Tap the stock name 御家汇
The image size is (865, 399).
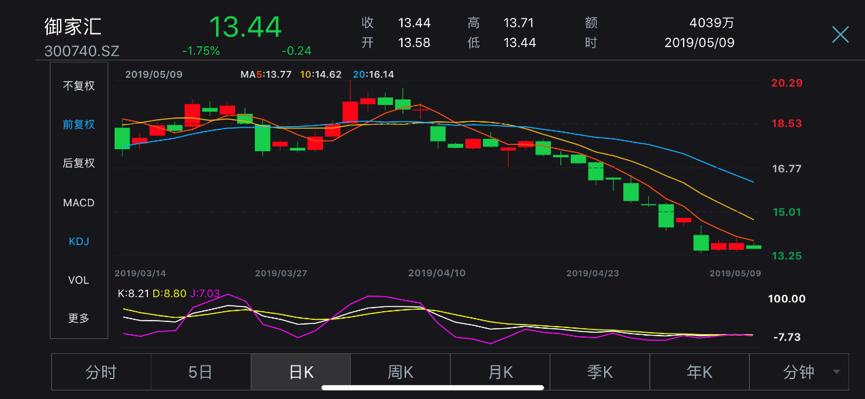tap(73, 26)
